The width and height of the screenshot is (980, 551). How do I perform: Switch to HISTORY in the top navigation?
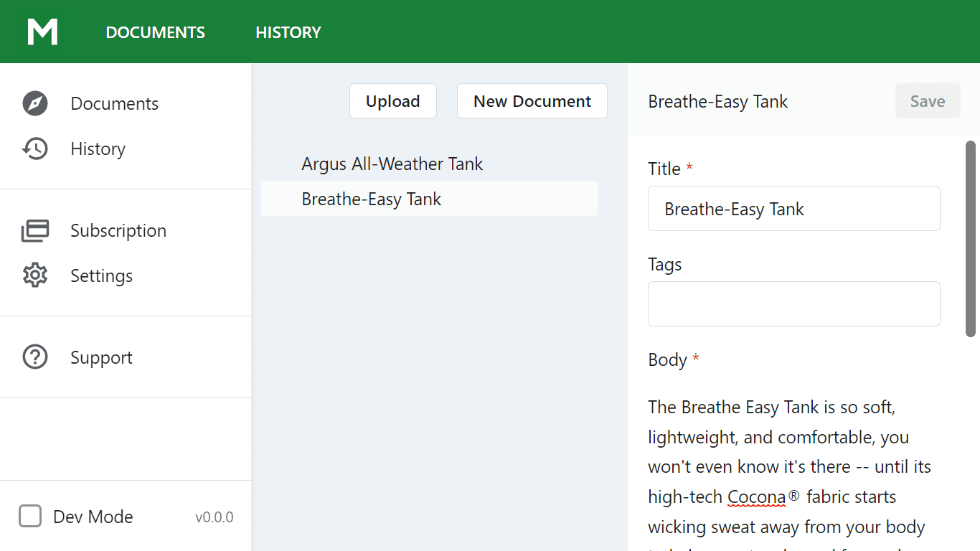click(288, 32)
